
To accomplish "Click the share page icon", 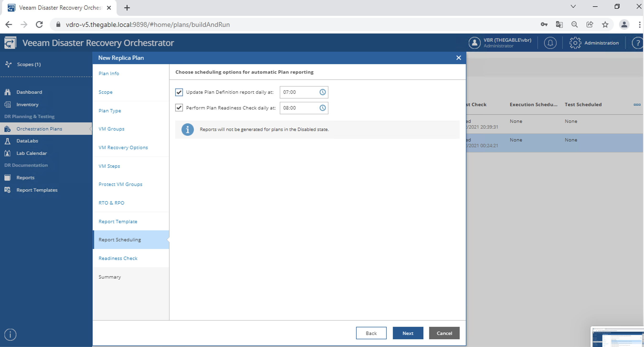I will click(590, 25).
